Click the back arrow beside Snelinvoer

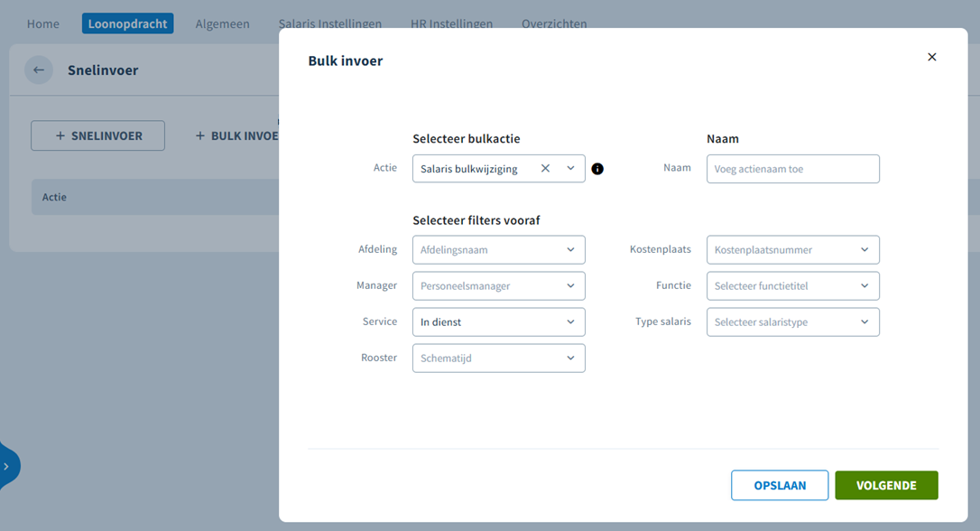(39, 70)
